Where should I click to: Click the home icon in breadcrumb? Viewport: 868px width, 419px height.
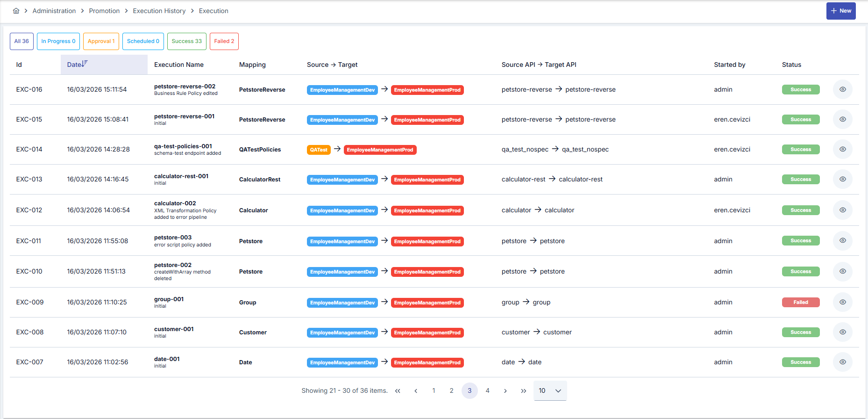click(x=16, y=11)
